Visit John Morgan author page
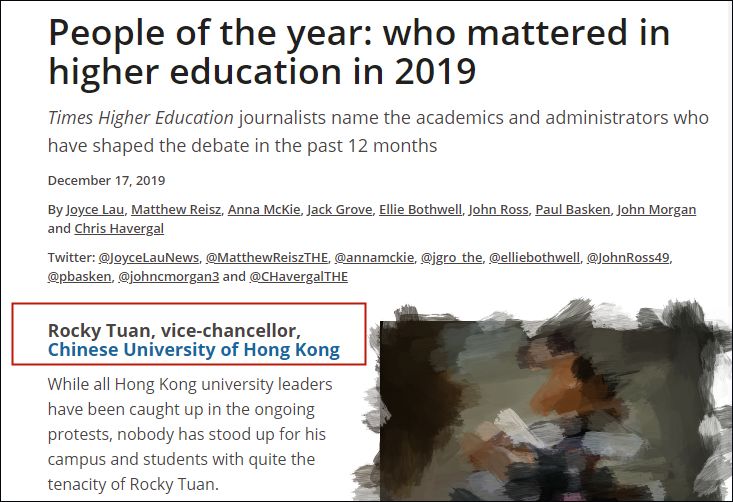Screen dimensions: 733x502 point(656,209)
